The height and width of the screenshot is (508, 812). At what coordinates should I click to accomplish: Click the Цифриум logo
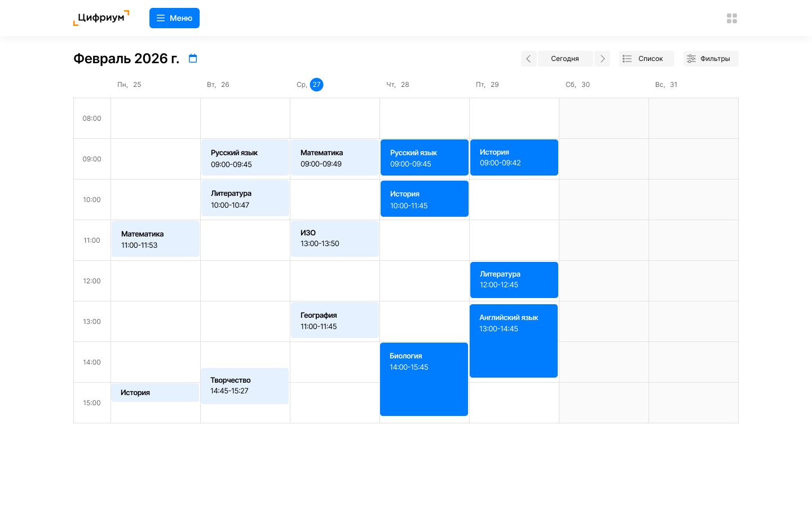point(101,18)
